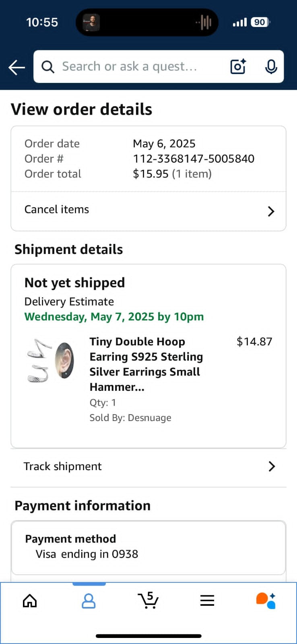This screenshot has width=297, height=644.
Task: Expand the Track shipment chevron
Action: pyautogui.click(x=272, y=466)
